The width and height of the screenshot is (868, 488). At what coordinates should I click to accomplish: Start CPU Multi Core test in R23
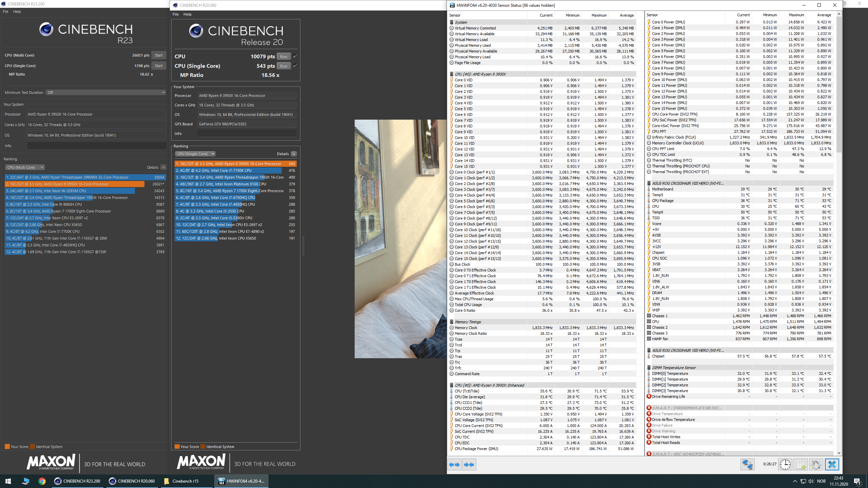pyautogui.click(x=159, y=55)
